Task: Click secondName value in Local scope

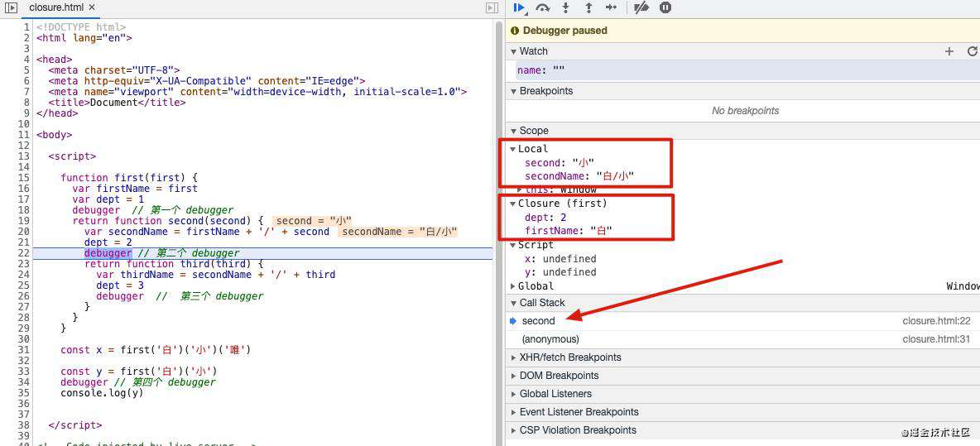Action: click(x=616, y=177)
